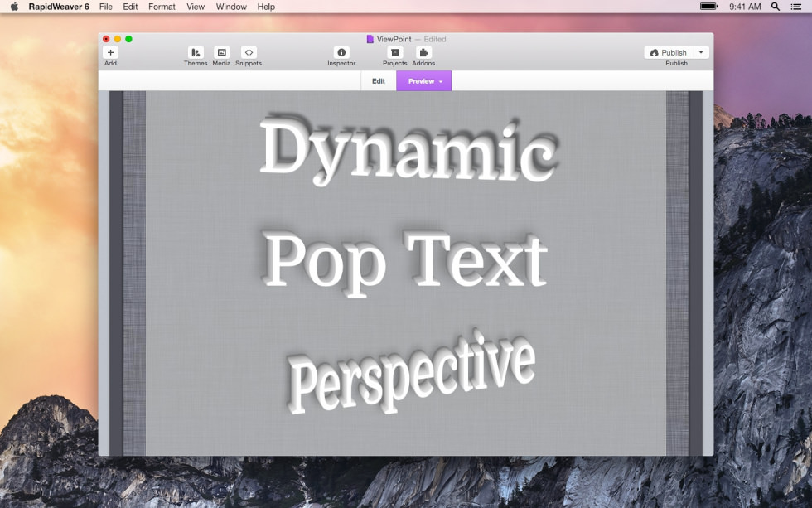Open the View menu
This screenshot has width=812, height=508.
click(x=196, y=7)
